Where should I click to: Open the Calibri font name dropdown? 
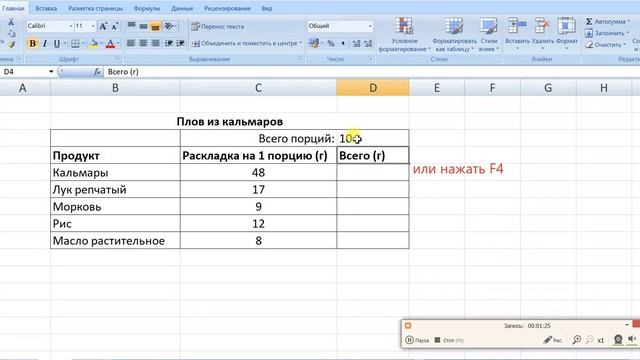[71, 26]
